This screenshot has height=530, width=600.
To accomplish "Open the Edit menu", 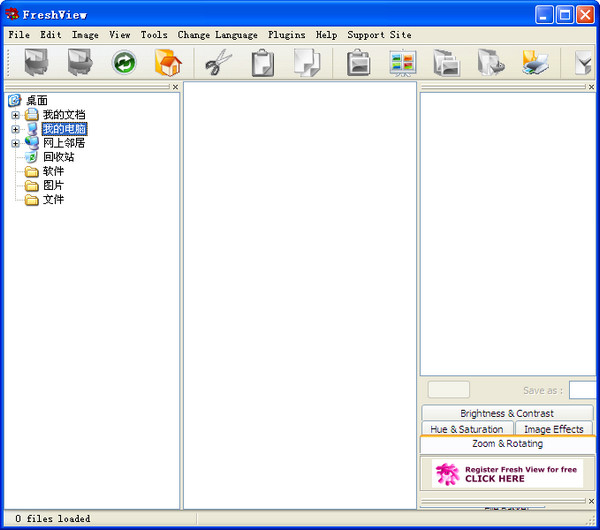I will (x=51, y=35).
